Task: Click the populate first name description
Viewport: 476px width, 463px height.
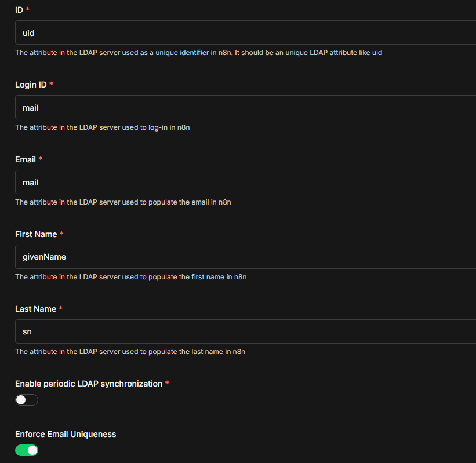Action: (x=130, y=277)
